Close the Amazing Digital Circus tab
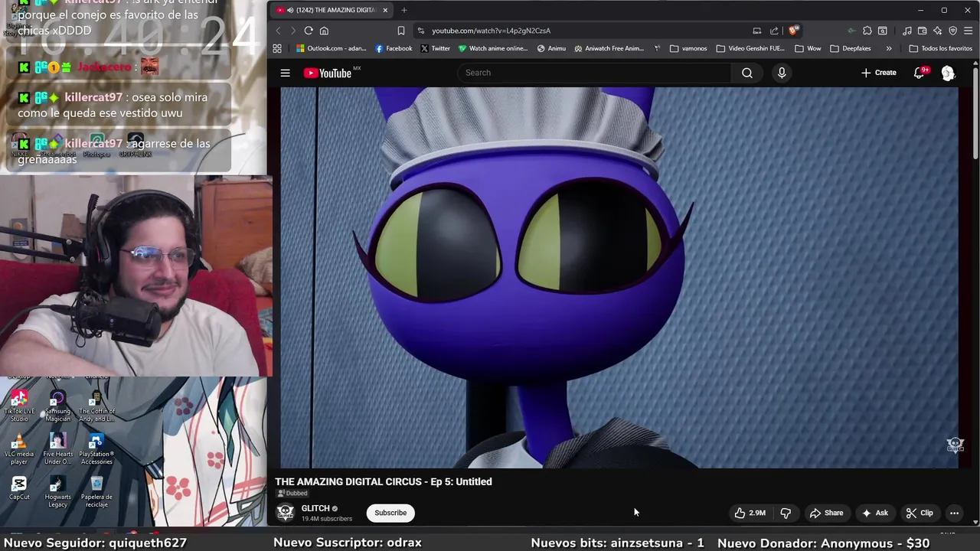Screen dimensions: 980x551 click(385, 10)
